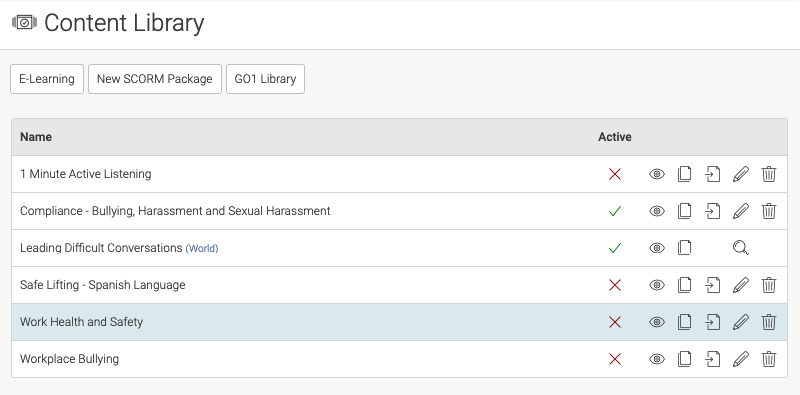The width and height of the screenshot is (800, 395).
Task: Create a New SCORM Package
Action: coord(155,79)
